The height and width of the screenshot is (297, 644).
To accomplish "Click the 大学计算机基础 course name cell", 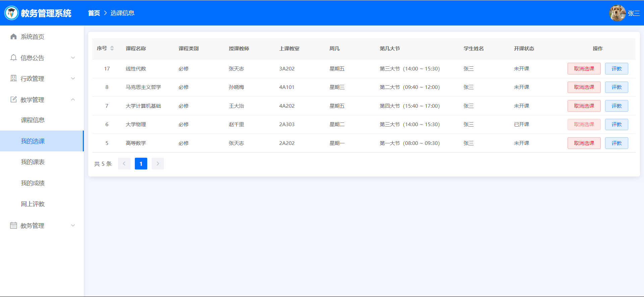I will (x=143, y=106).
